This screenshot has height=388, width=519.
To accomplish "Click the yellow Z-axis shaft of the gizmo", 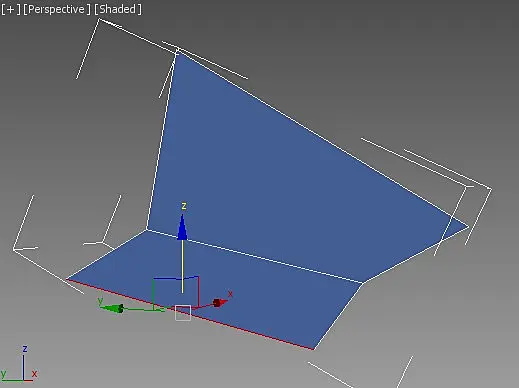I will (182, 266).
